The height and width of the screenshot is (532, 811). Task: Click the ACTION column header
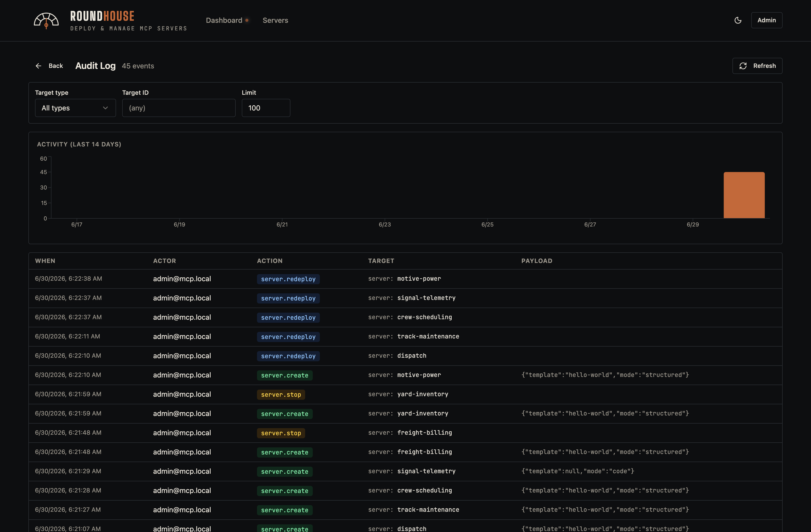[270, 261]
